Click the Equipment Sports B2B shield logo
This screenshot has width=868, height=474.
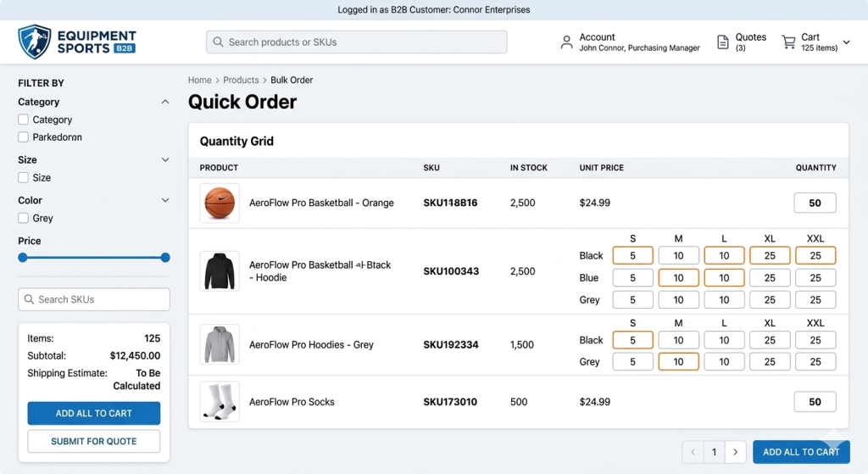coord(34,42)
